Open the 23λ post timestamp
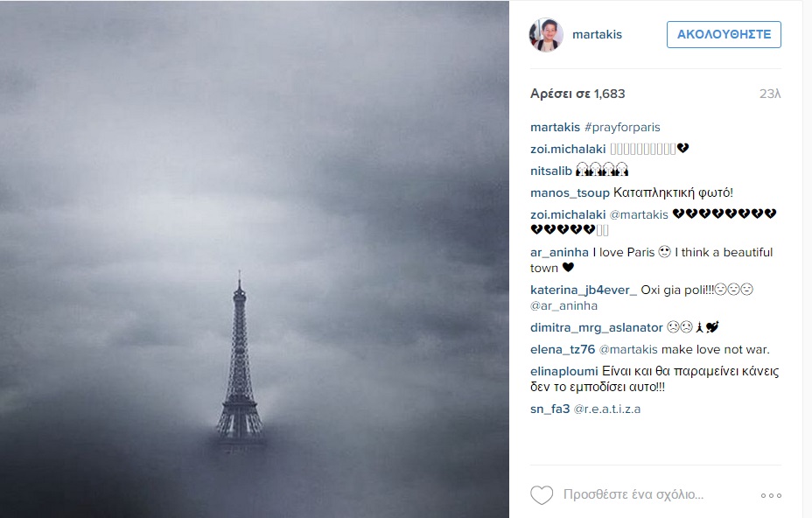Viewport: 812px width, 518px height. tap(770, 94)
